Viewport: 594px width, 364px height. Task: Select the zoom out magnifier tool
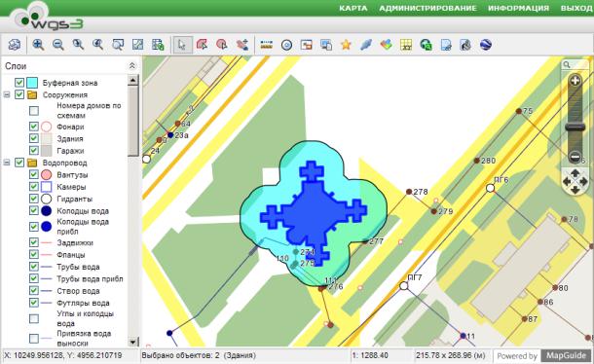58,45
